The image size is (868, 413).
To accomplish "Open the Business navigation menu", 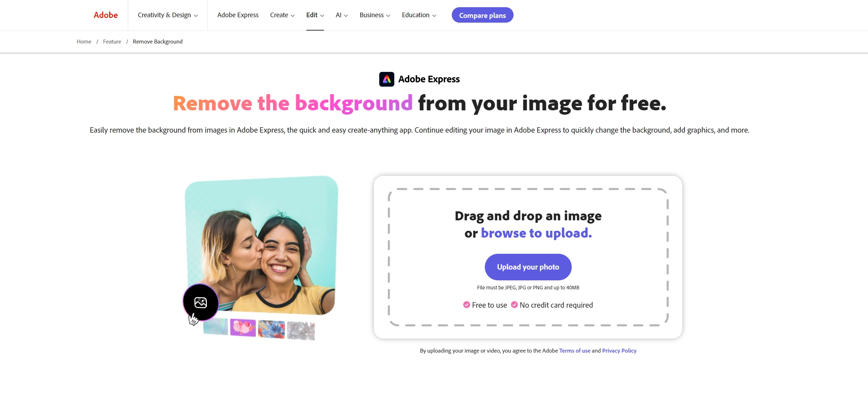I will [375, 15].
